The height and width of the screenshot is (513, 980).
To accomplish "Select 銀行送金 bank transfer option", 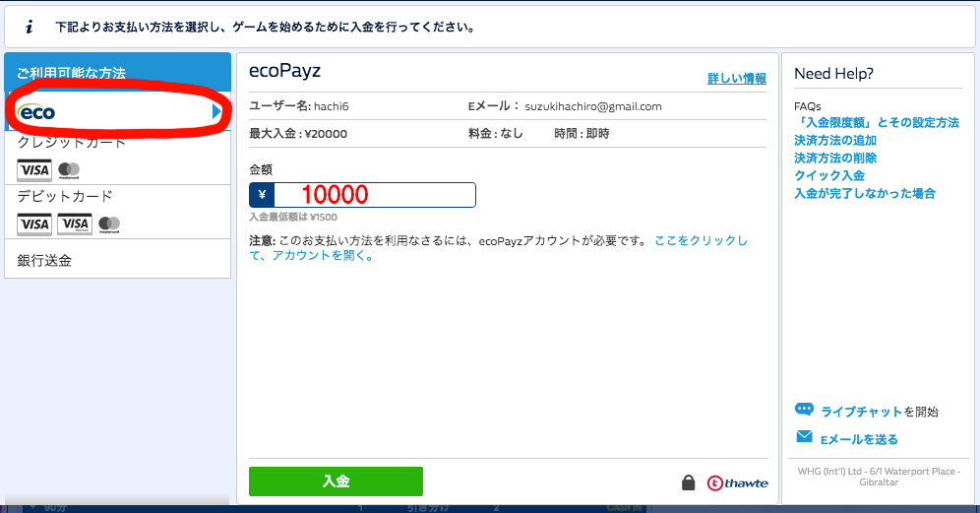I will [45, 261].
